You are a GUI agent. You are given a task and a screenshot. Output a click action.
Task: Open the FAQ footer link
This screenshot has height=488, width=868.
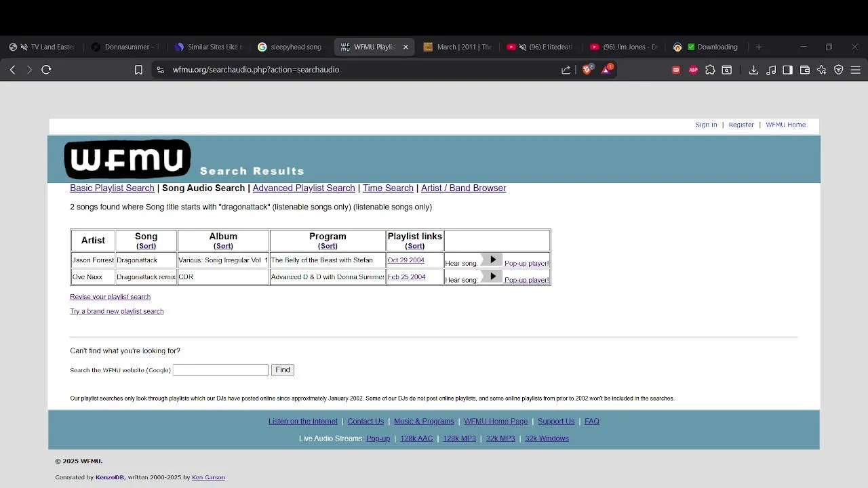592,422
